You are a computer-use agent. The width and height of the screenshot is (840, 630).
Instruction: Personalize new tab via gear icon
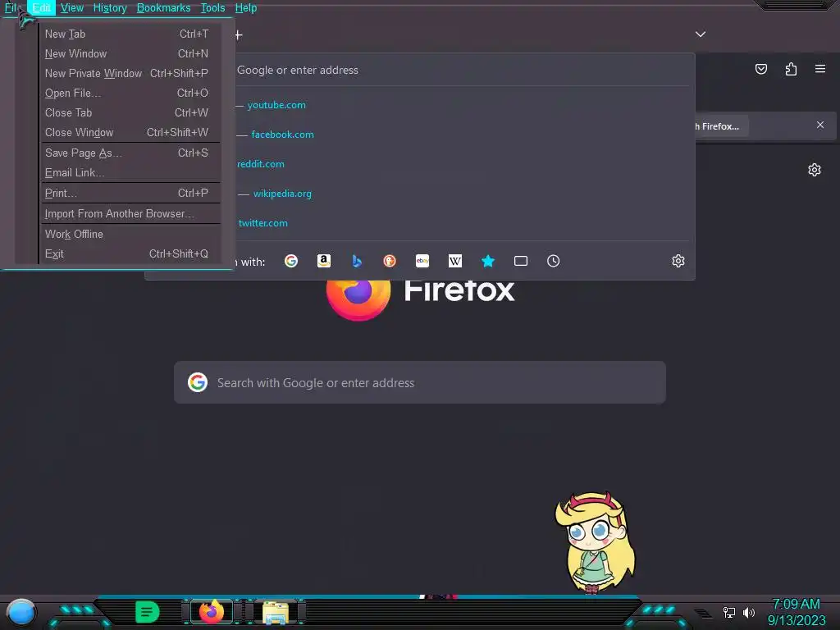[x=815, y=170]
